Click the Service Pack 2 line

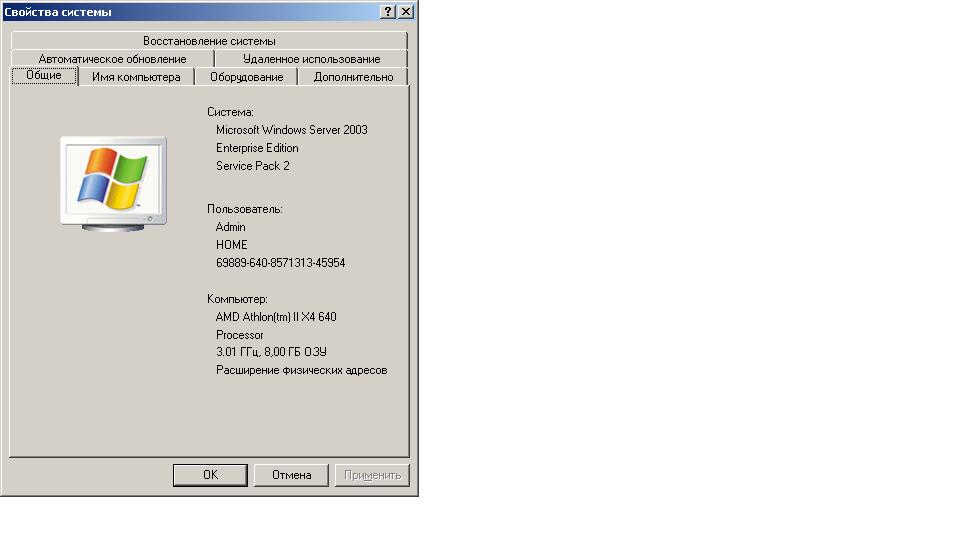253,166
